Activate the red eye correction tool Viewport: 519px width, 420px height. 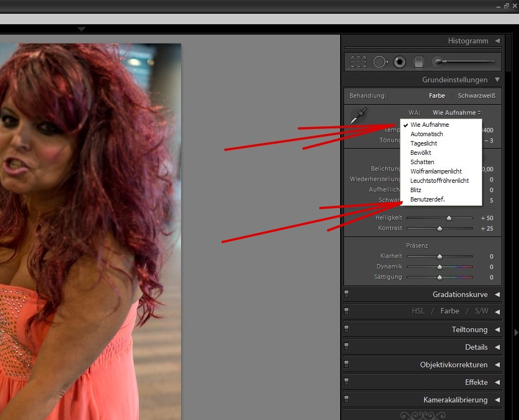pyautogui.click(x=400, y=62)
